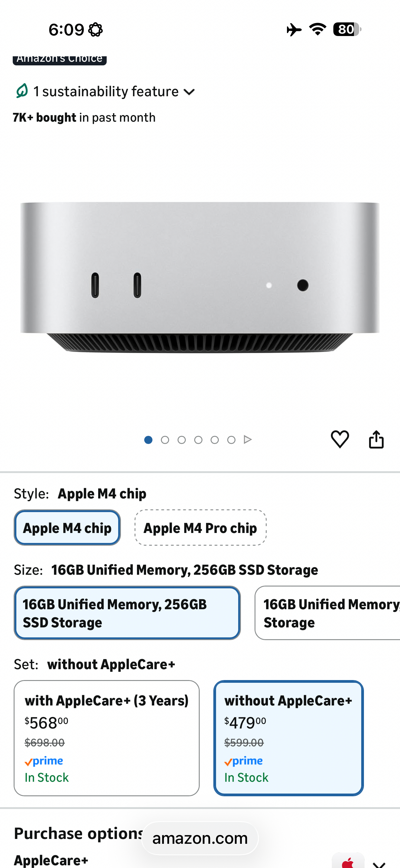Tap the second image carousel dot

coord(165,440)
